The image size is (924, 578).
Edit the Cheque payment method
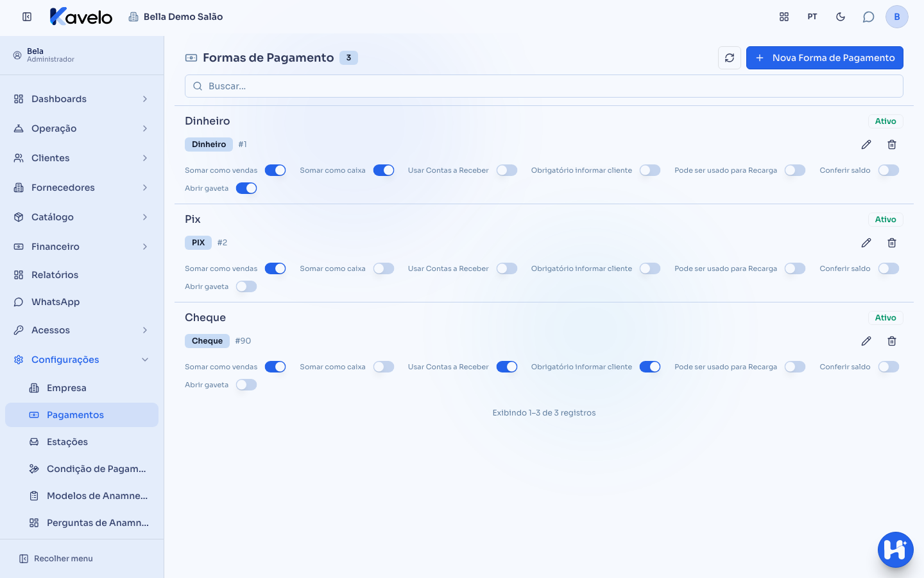pyautogui.click(x=866, y=341)
